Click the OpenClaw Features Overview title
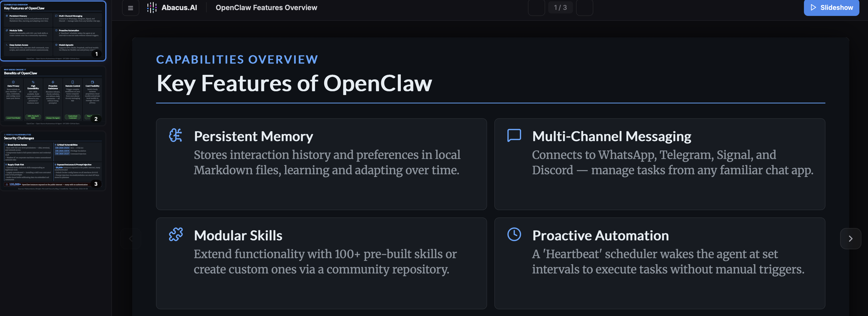Screen dimensions: 868x316 click(266, 7)
